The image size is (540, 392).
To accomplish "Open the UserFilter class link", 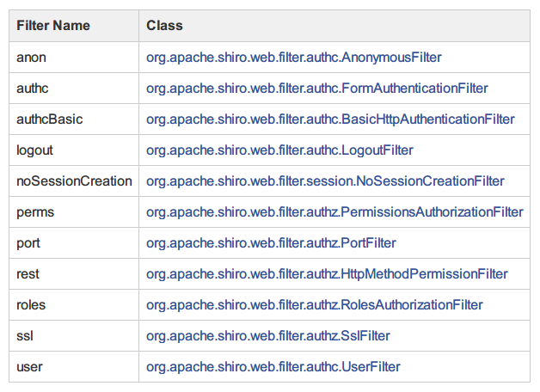I will pyautogui.click(x=273, y=367).
